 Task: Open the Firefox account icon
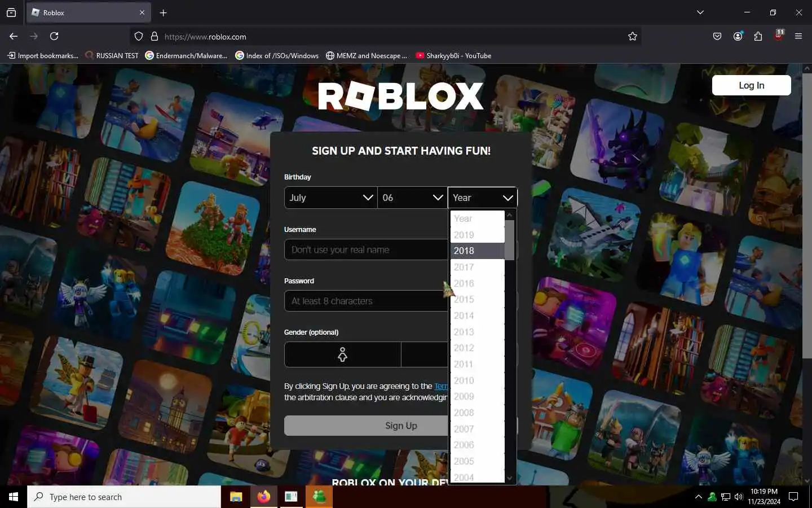click(738, 36)
